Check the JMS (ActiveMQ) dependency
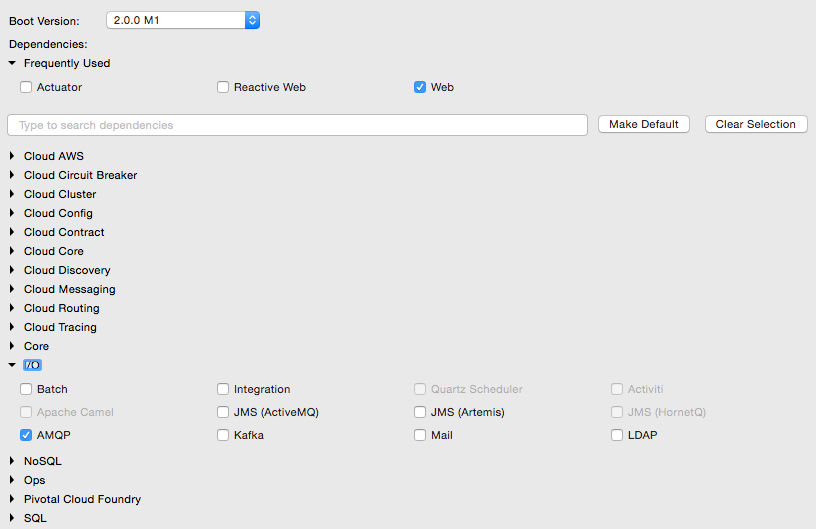This screenshot has height=529, width=816. [223, 412]
